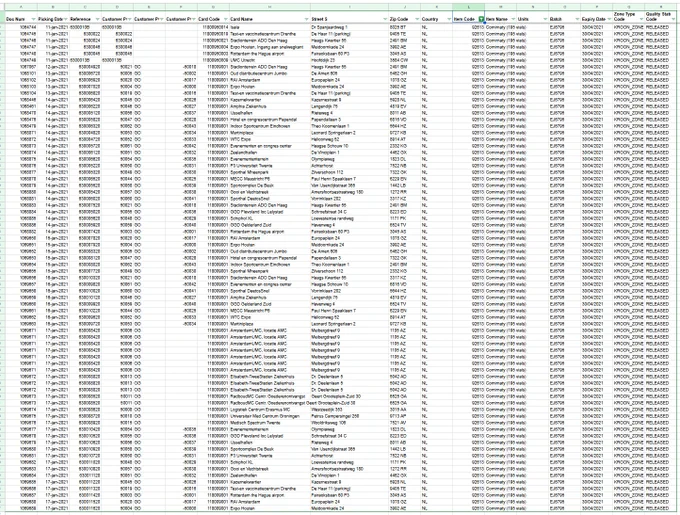
Task: Open the column D Customer filter dropdown
Action: [130, 19]
